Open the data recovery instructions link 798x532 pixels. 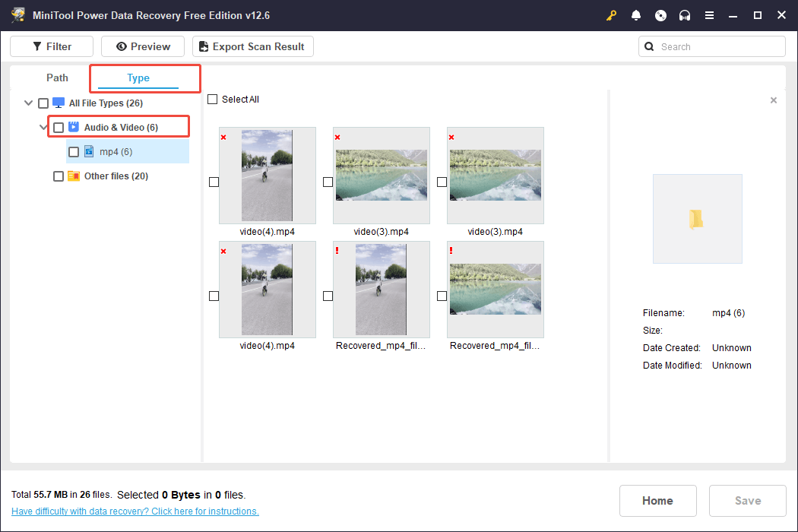[x=135, y=511]
